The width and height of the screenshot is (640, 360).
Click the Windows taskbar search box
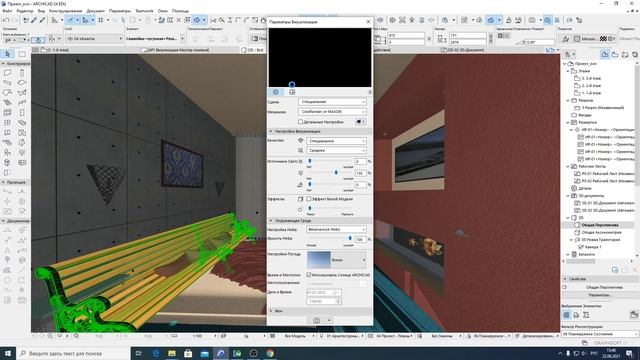pos(73,353)
